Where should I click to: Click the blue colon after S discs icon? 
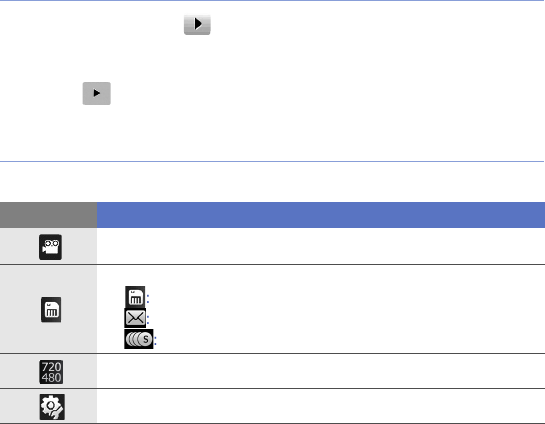(155, 341)
